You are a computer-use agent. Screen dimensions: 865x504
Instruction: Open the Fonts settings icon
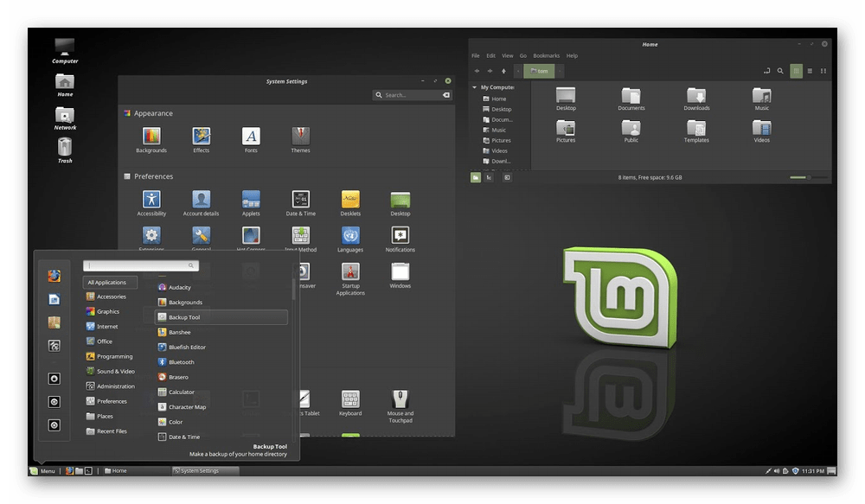(251, 140)
